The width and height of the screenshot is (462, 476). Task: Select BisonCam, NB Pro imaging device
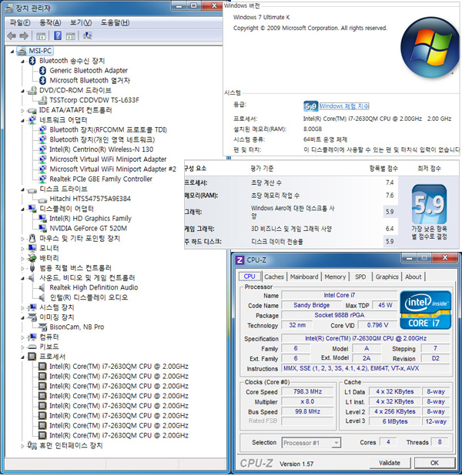(76, 327)
